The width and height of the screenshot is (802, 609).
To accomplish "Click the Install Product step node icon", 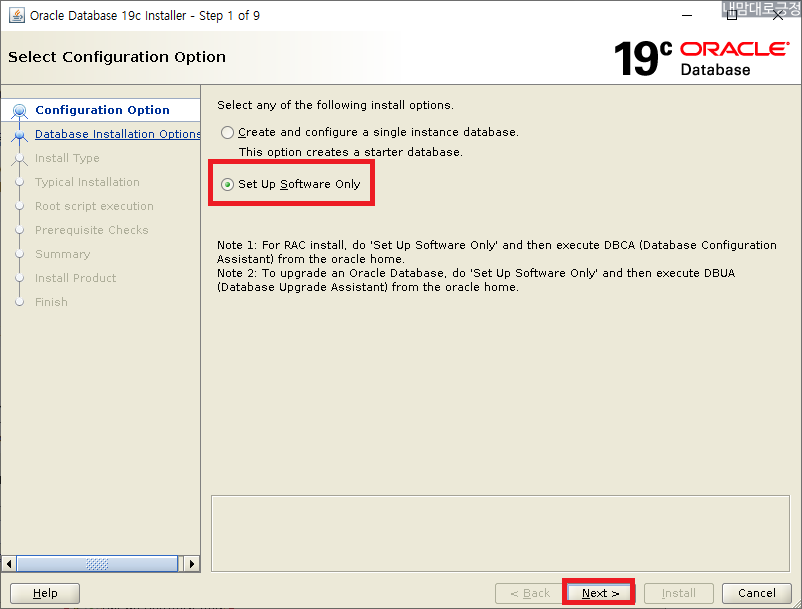I will 19,278.
